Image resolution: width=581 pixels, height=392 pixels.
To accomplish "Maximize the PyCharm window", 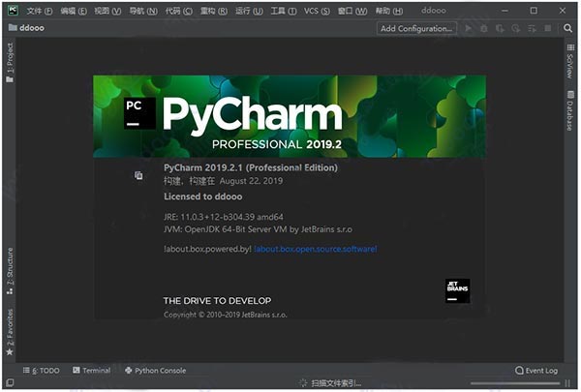I will pos(534,11).
